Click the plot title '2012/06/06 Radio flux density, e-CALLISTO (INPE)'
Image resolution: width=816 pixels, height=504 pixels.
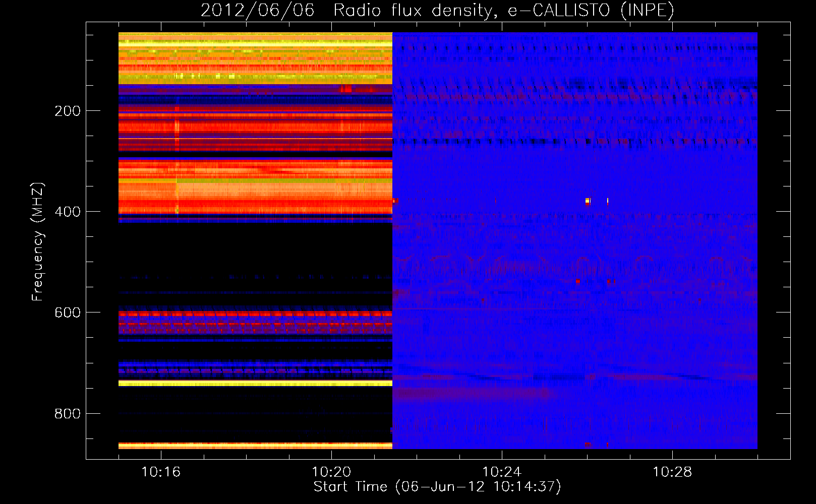437,10
